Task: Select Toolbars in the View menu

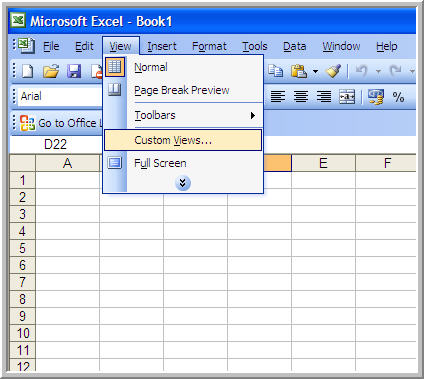Action: (x=183, y=115)
